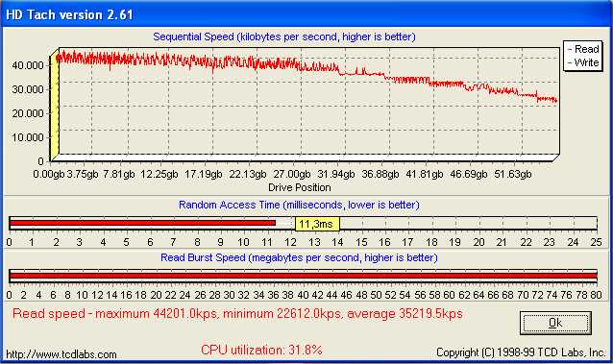This screenshot has height=364, width=613.
Task: Click the 27.00gb drive position label
Action: tap(292, 174)
